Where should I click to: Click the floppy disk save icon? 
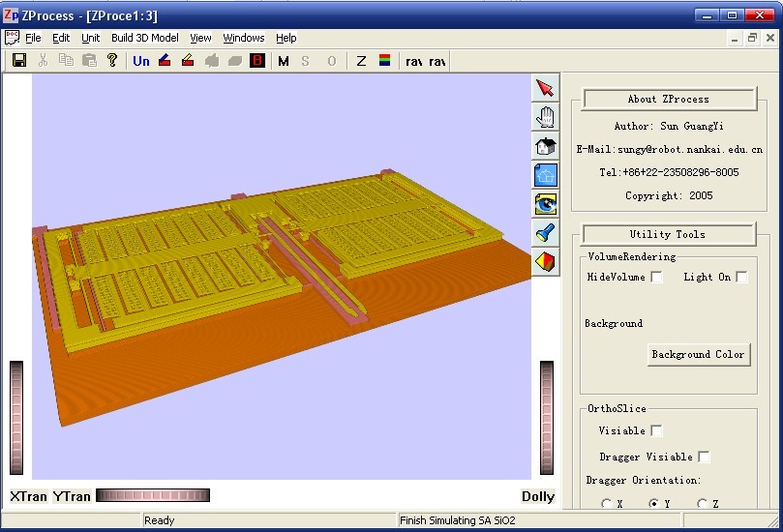(18, 61)
